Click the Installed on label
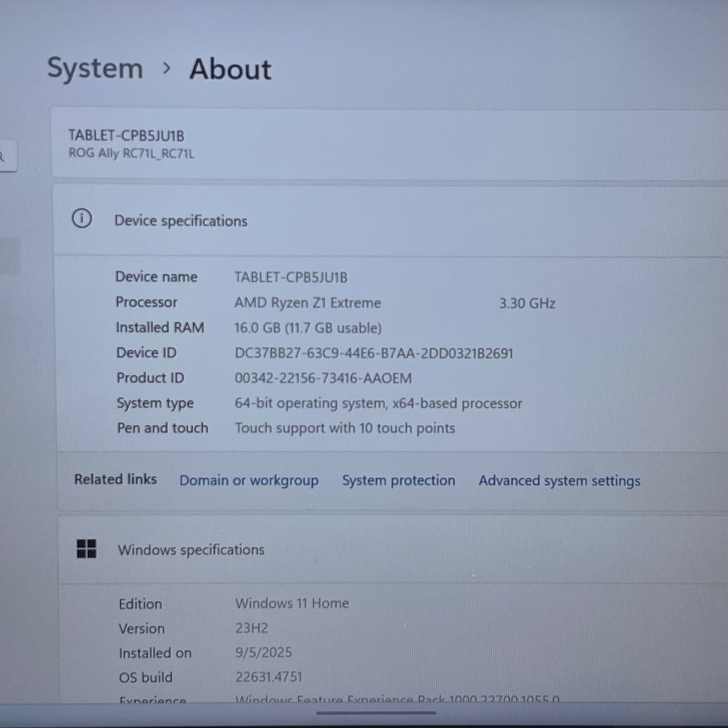Viewport: 728px width, 728px height. coord(155,653)
